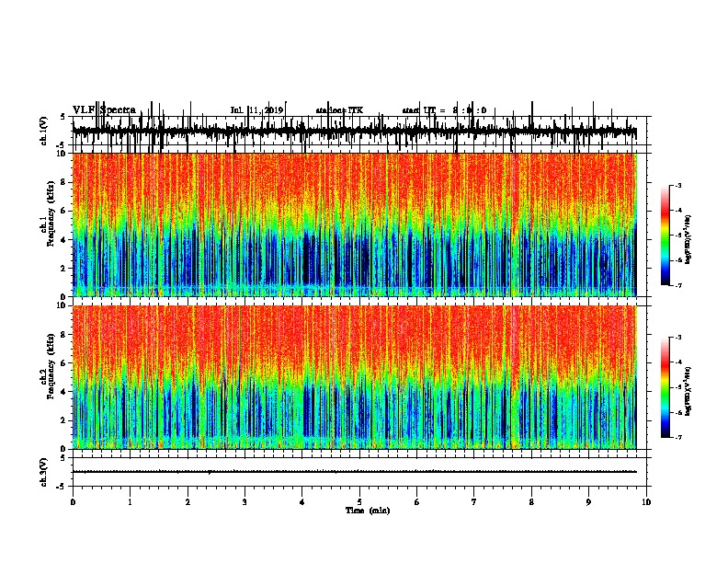Click time axis tick "9" at the bottom
Image resolution: width=728 pixels, height=563 pixels.
tap(588, 501)
